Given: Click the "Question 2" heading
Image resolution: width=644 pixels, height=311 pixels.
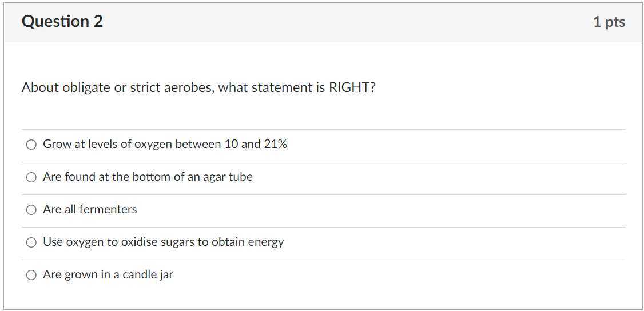Looking at the screenshot, I should (62, 21).
